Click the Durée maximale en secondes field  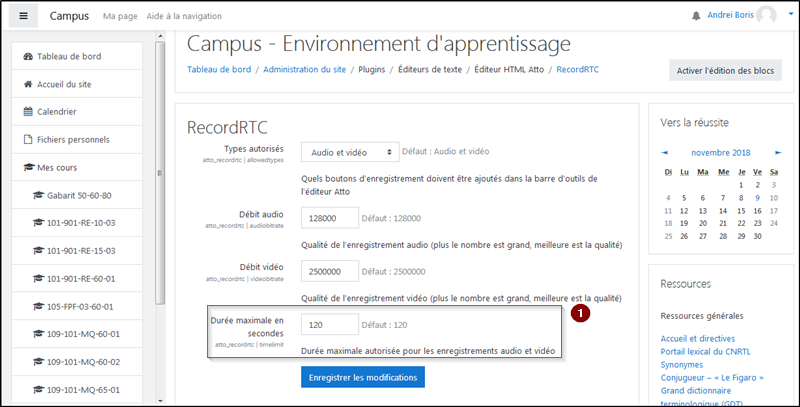point(329,325)
